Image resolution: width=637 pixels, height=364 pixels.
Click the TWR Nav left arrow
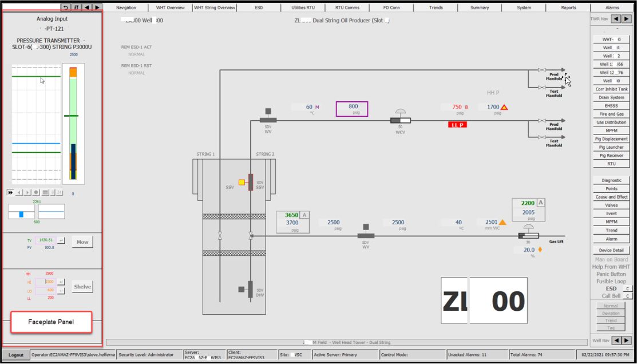(616, 19)
